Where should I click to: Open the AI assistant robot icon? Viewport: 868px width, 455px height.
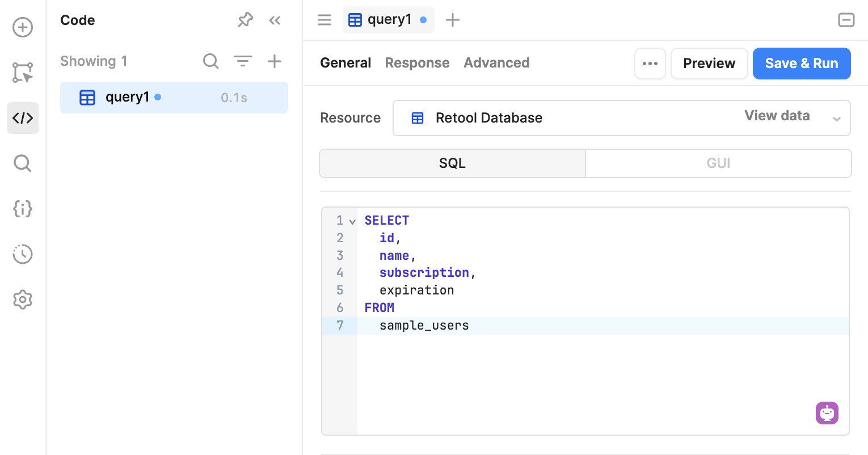click(827, 413)
